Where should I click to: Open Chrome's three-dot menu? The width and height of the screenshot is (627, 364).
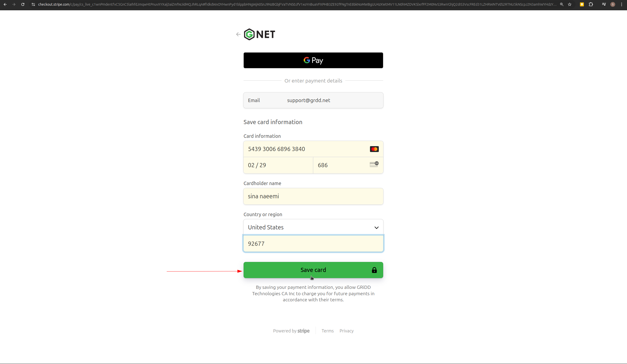click(x=622, y=4)
